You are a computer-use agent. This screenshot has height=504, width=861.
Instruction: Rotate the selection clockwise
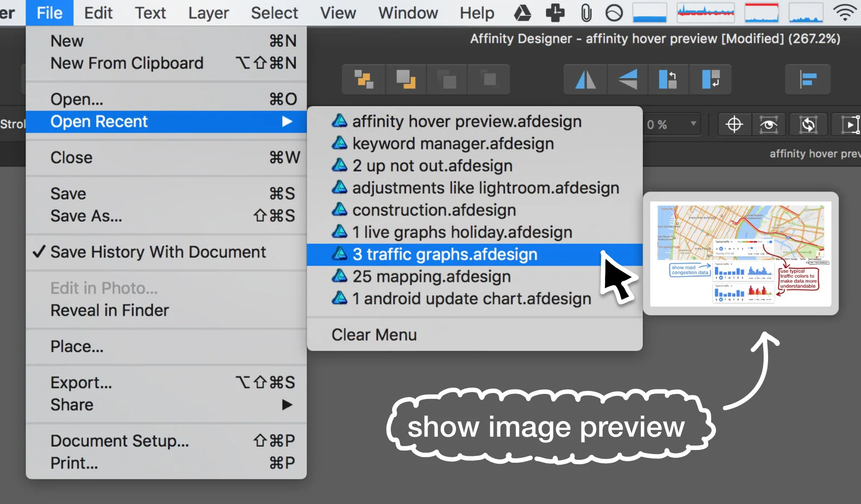point(710,79)
